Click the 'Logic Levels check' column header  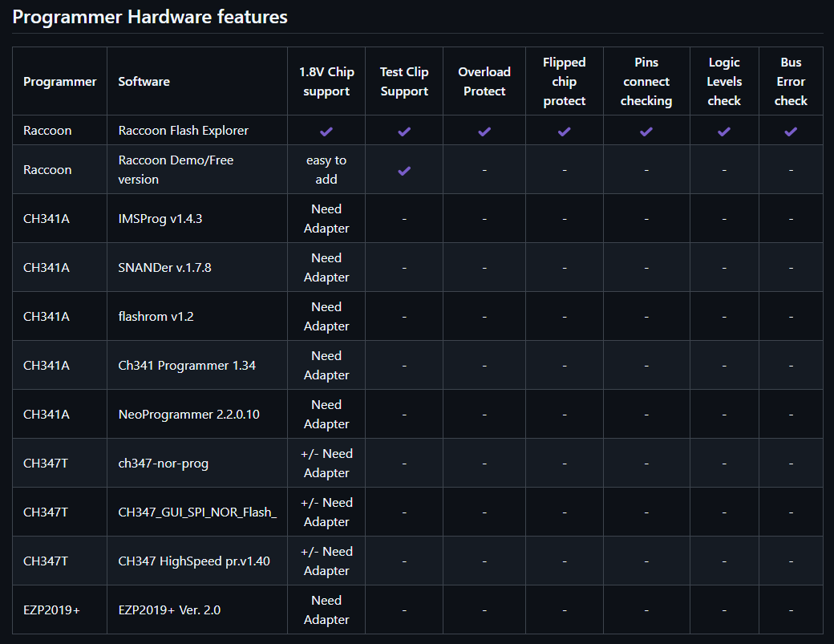coord(724,81)
